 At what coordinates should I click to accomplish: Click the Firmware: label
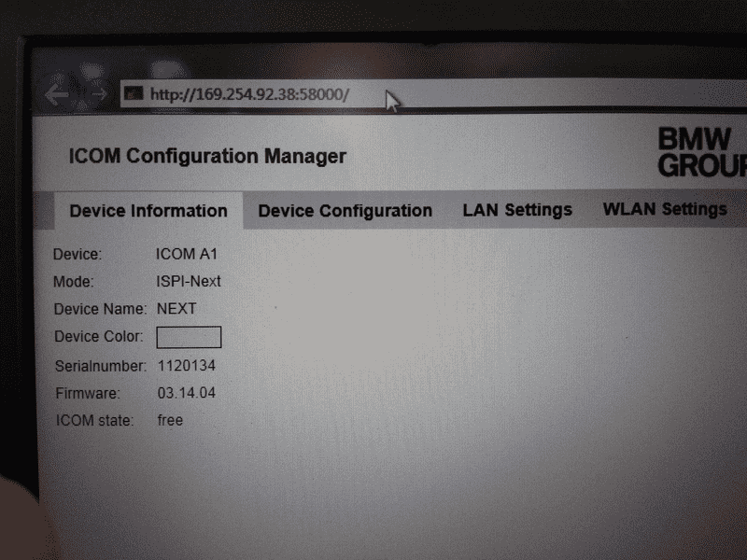pyautogui.click(x=88, y=393)
